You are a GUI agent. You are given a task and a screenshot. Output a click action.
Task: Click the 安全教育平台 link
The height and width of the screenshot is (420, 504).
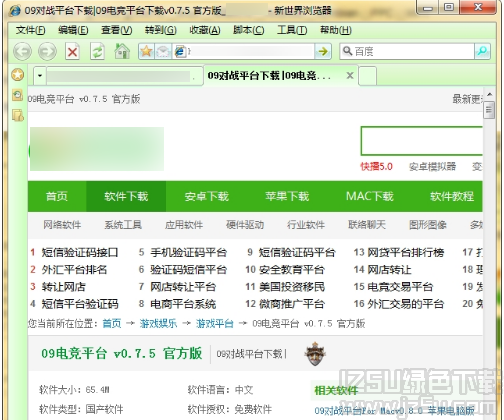tap(291, 269)
